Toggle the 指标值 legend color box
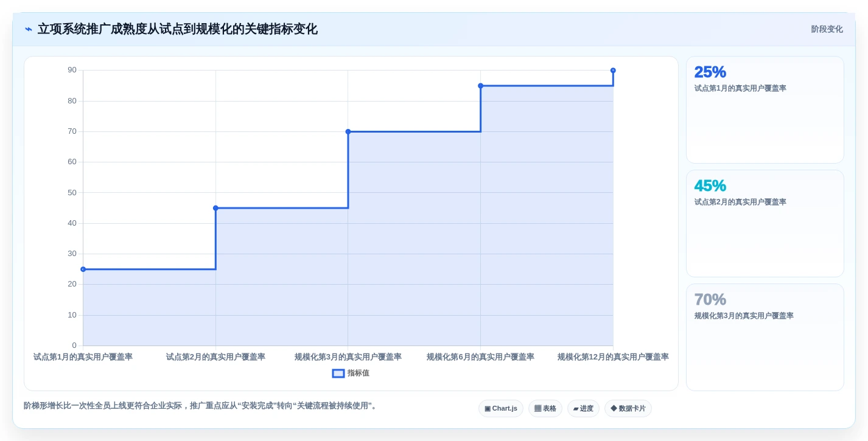This screenshot has width=868, height=441. [x=338, y=373]
